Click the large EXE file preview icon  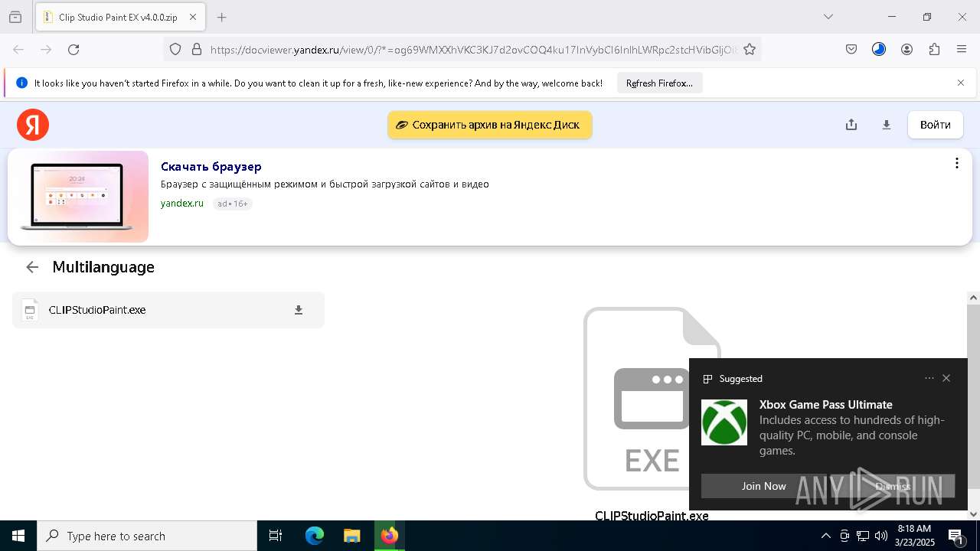[x=652, y=399]
